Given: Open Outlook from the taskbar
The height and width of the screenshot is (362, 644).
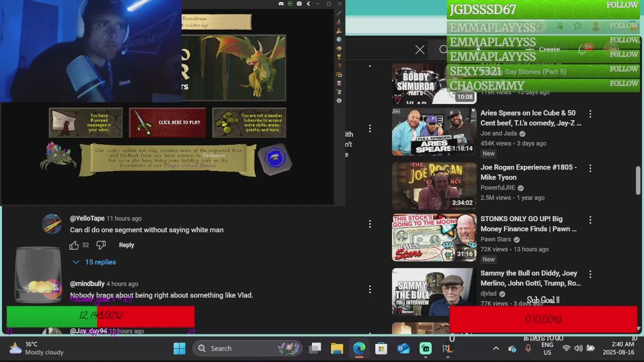Looking at the screenshot, I should 404,348.
